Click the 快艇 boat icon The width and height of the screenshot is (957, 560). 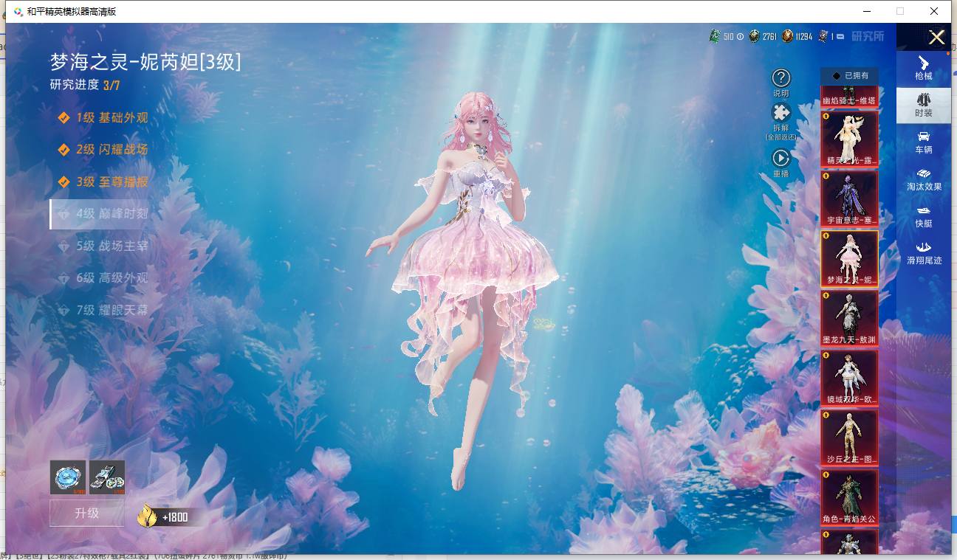(924, 211)
